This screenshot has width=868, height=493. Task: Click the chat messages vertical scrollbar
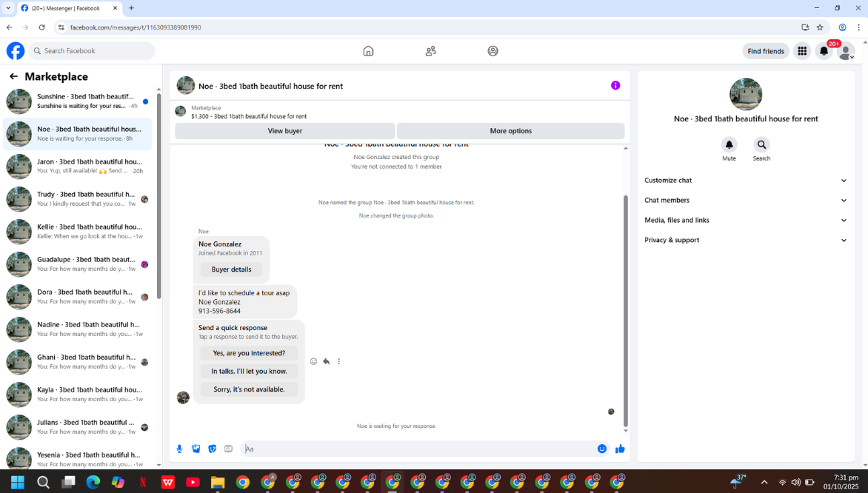coord(626,310)
